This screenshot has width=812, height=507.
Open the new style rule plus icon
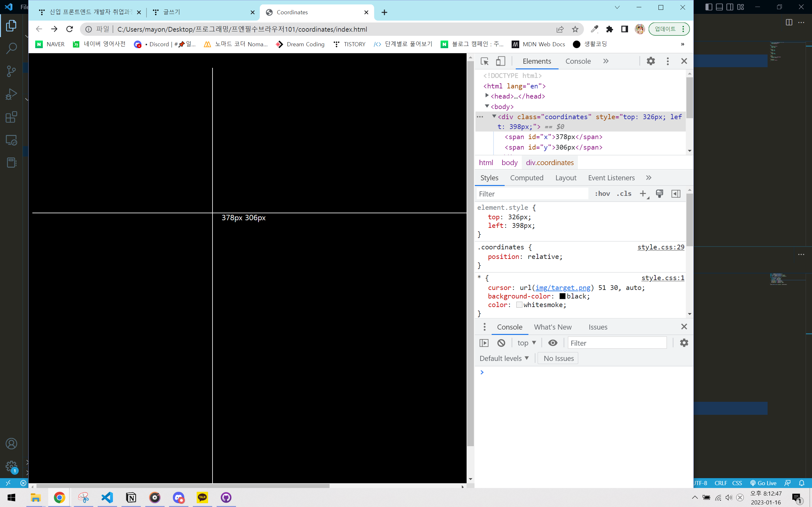643,194
